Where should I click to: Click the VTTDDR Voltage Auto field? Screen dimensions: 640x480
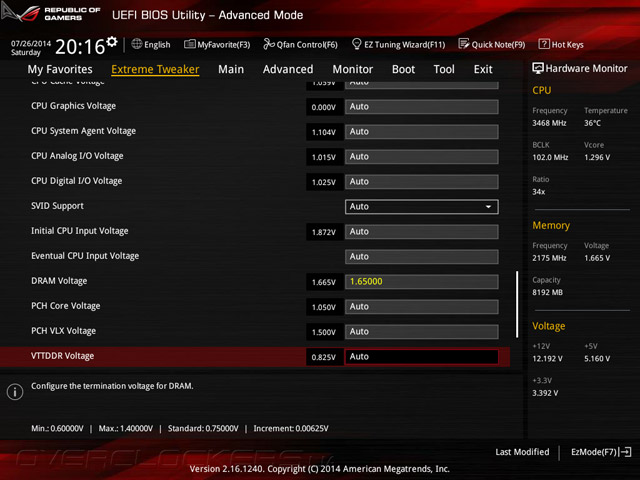tap(421, 357)
